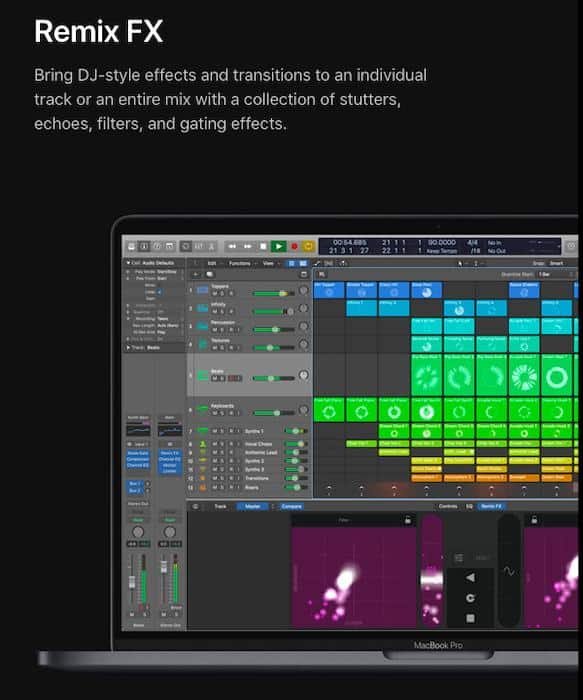Toggle the yellow Cycle button
This screenshot has height=700, width=583.
[308, 246]
